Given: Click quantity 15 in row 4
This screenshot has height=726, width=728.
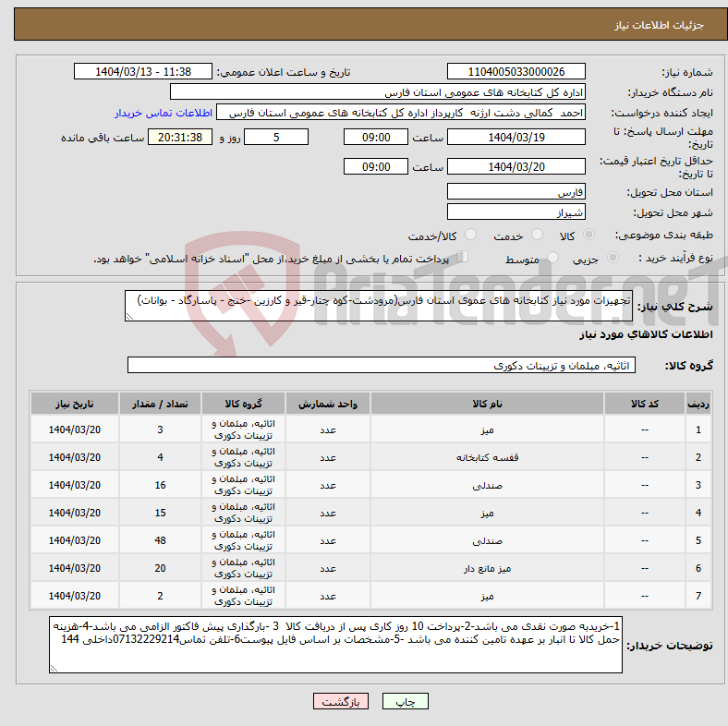Looking at the screenshot, I should coord(160,513).
